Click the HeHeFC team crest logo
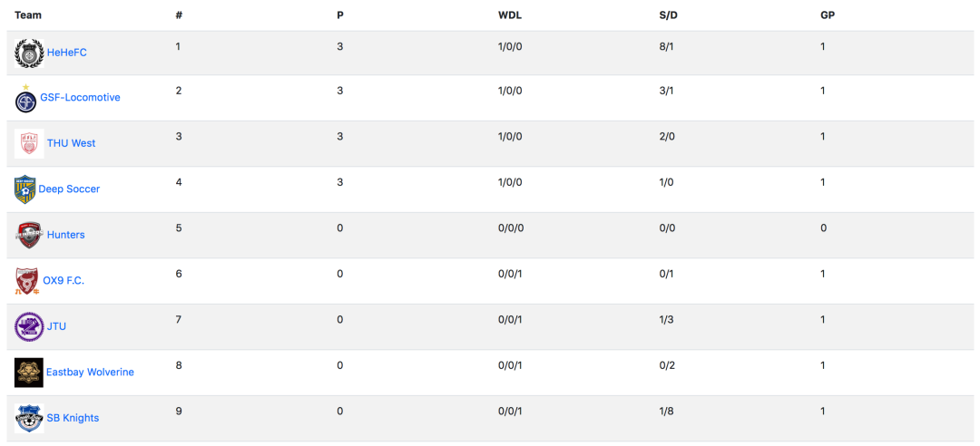Viewport: 980px width, 446px height. tap(29, 53)
